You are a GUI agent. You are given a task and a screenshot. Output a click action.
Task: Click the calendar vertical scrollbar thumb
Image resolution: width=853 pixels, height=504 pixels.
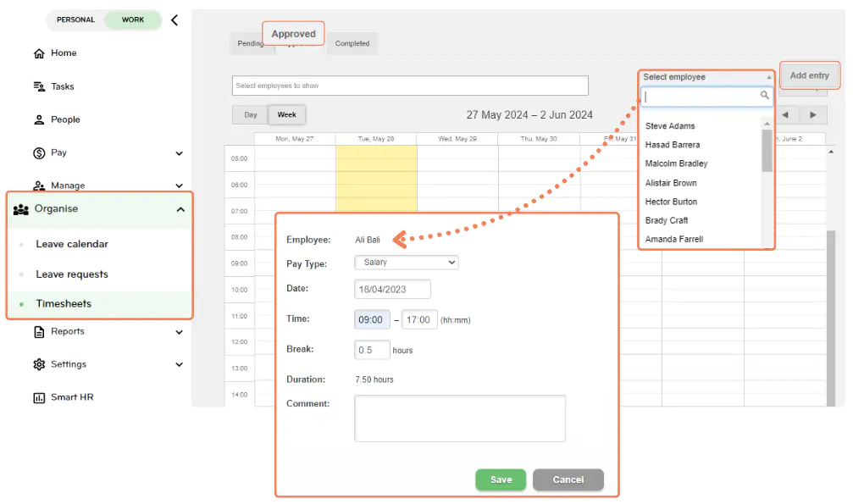(x=831, y=318)
